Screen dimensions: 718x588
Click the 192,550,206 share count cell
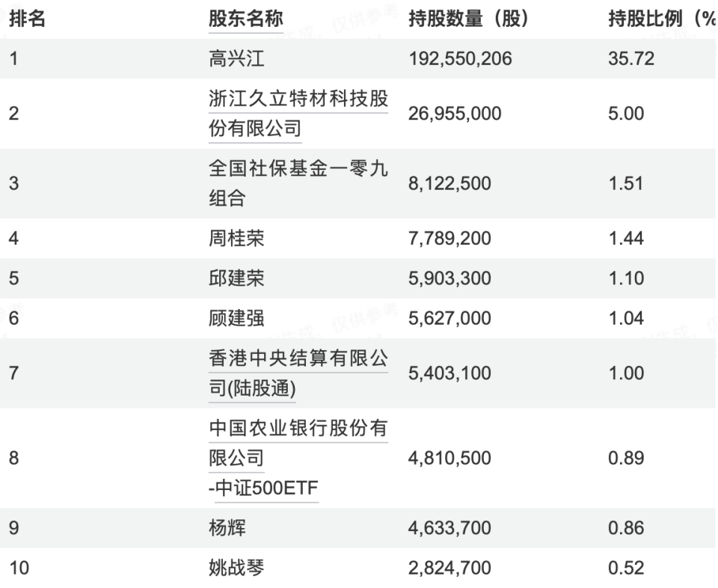460,58
